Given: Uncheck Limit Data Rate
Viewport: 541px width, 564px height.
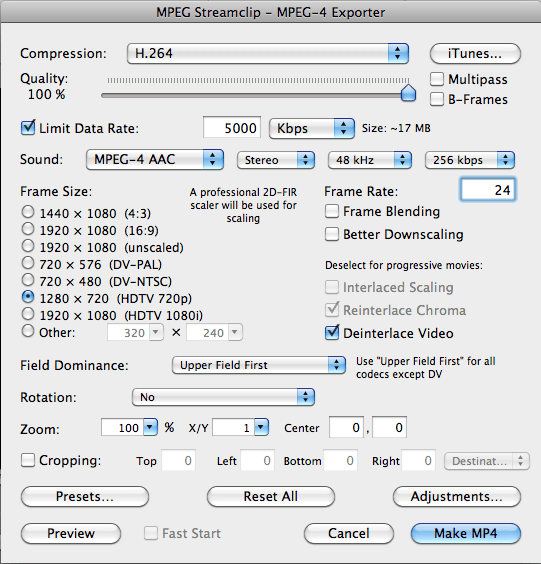Looking at the screenshot, I should pos(28,128).
